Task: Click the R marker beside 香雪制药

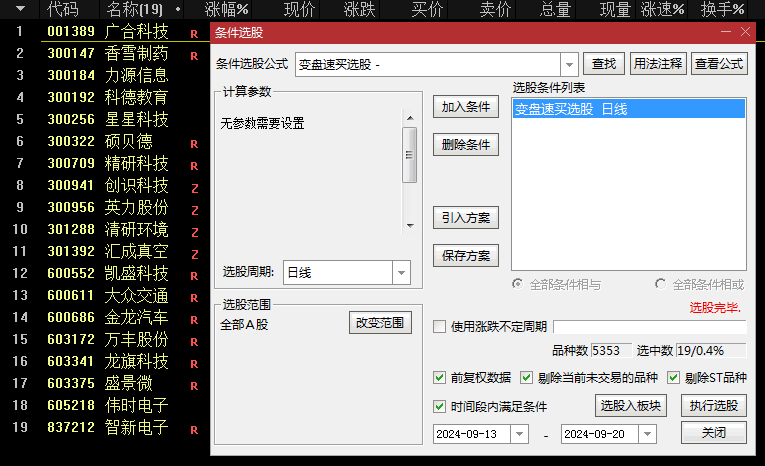Action: [194, 56]
